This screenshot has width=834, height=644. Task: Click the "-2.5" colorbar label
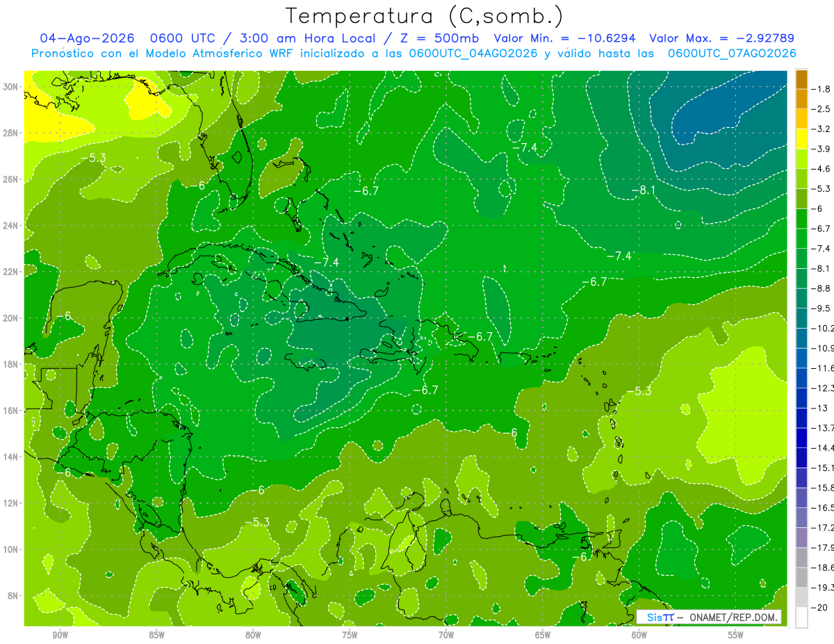821,109
